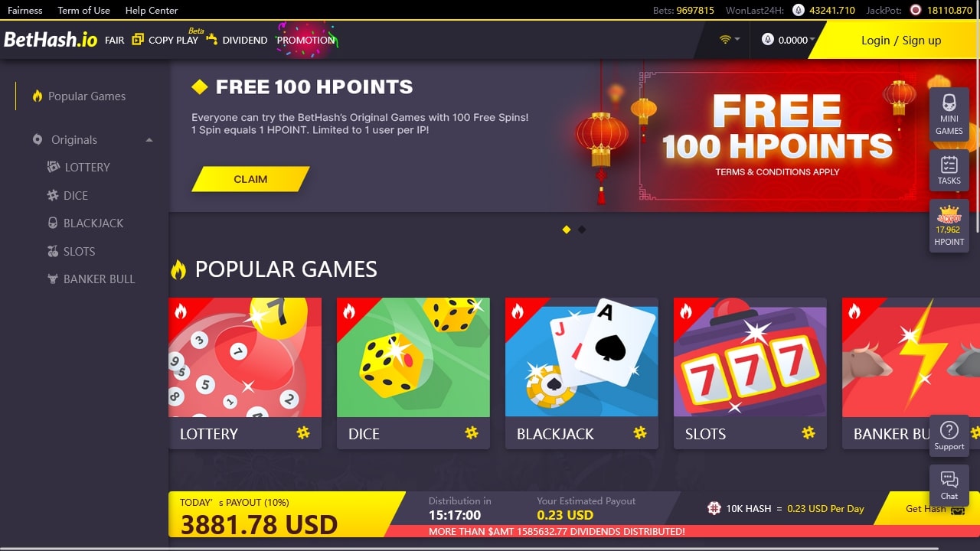Click the Lottery icon in sidebar
The image size is (980, 551).
click(x=53, y=167)
